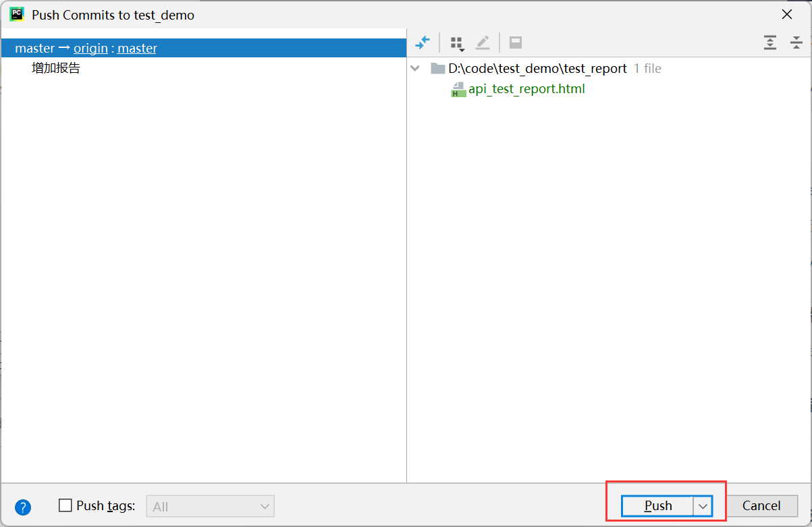This screenshot has width=812, height=527.
Task: Collapse the test_report folder node
Action: [x=415, y=69]
